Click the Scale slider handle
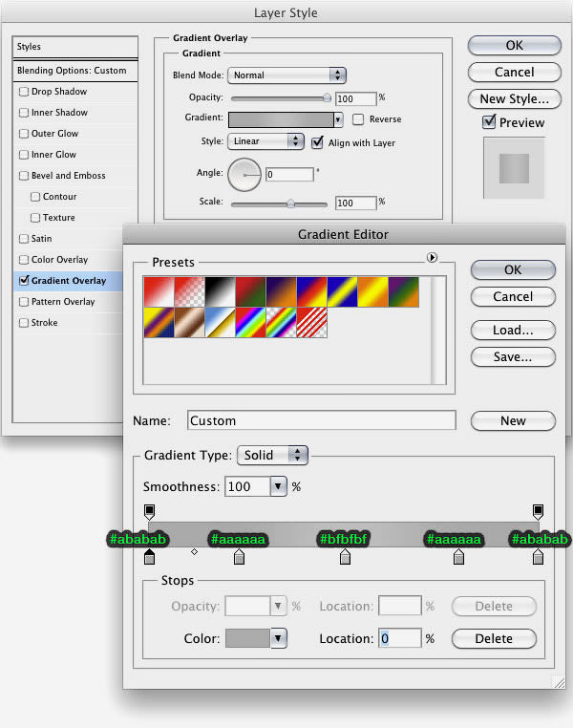This screenshot has height=728, width=573. 290,203
